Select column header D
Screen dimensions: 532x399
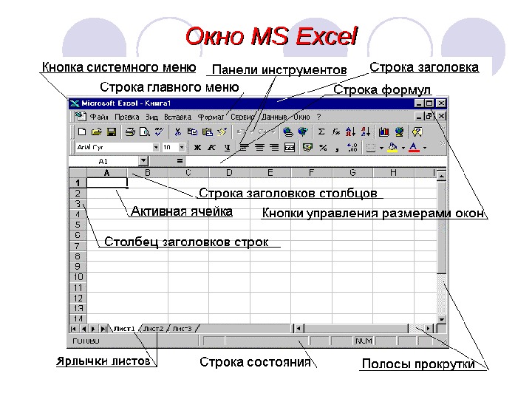229,173
